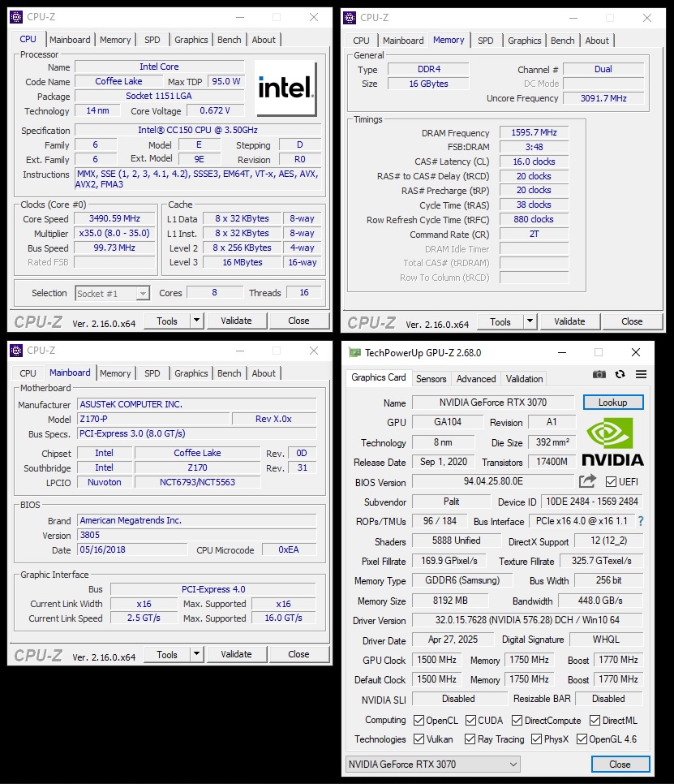The width and height of the screenshot is (674, 784).
Task: Click Close button in the GPU-Z window
Action: coord(620,764)
